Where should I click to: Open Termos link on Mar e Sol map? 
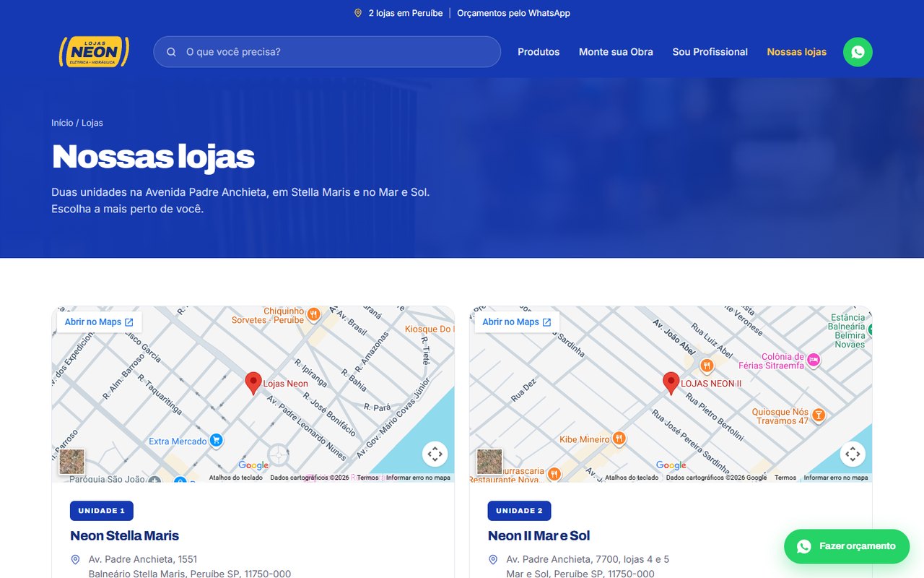[x=785, y=478]
